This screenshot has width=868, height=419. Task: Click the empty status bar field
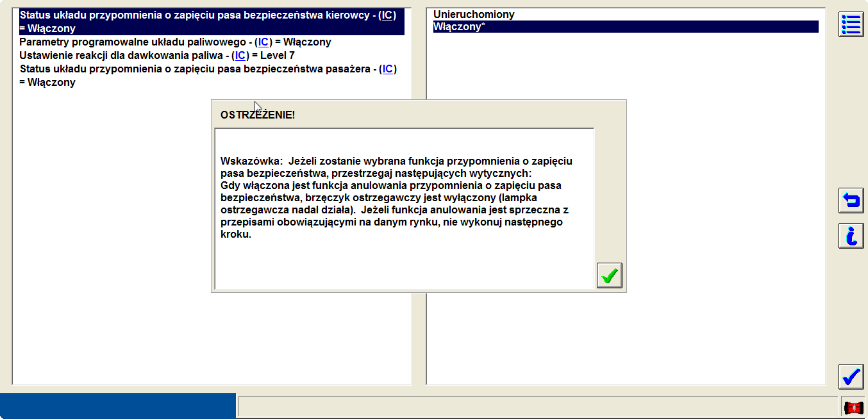pos(537,406)
